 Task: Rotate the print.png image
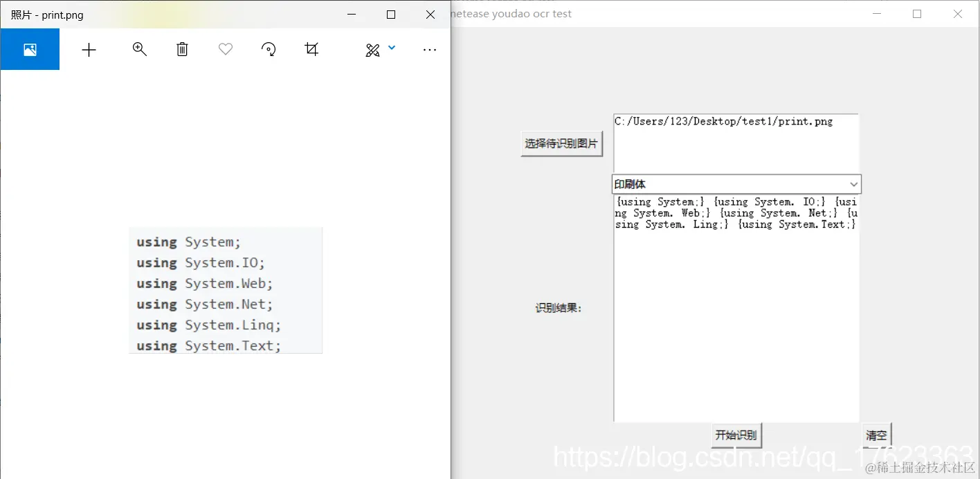click(x=268, y=49)
